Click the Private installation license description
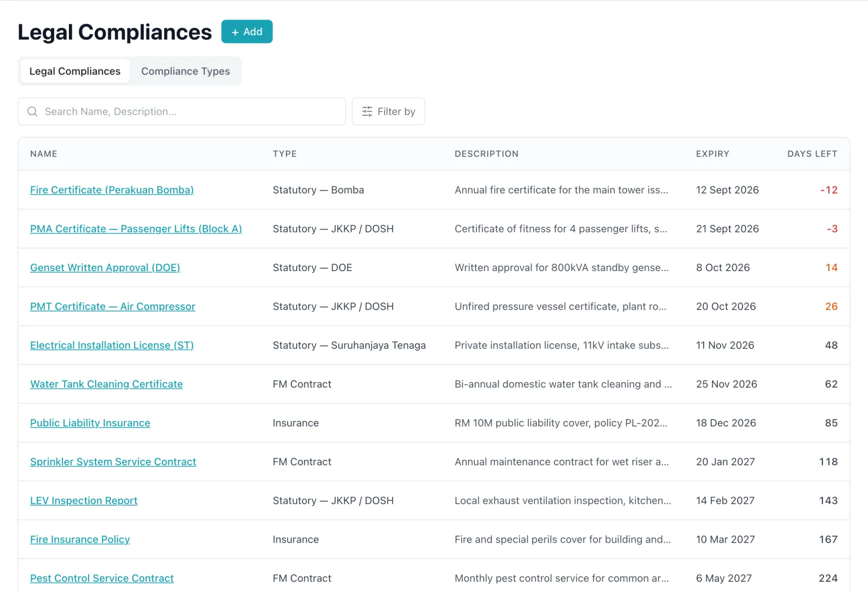Screen dimensions: 868x592 (561, 345)
